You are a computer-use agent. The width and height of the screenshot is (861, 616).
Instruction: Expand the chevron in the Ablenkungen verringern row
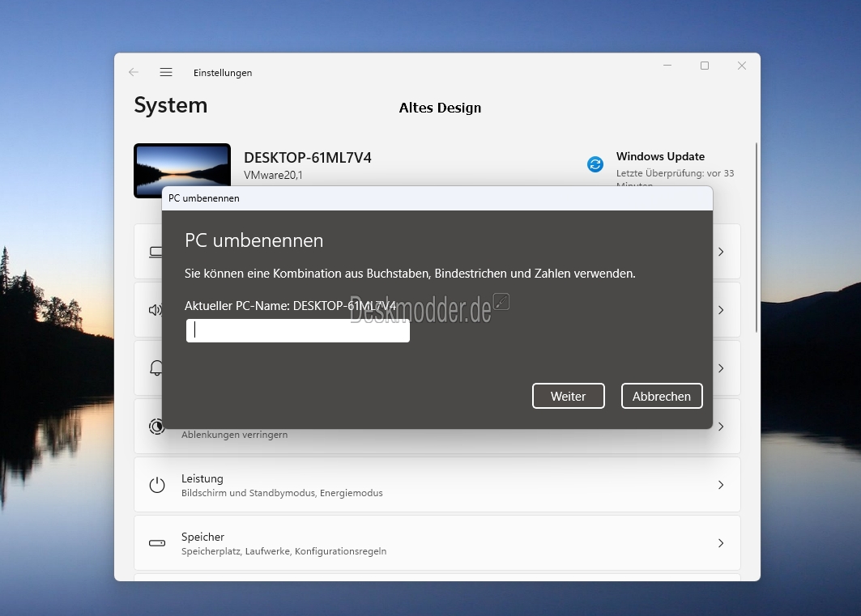[720, 427]
